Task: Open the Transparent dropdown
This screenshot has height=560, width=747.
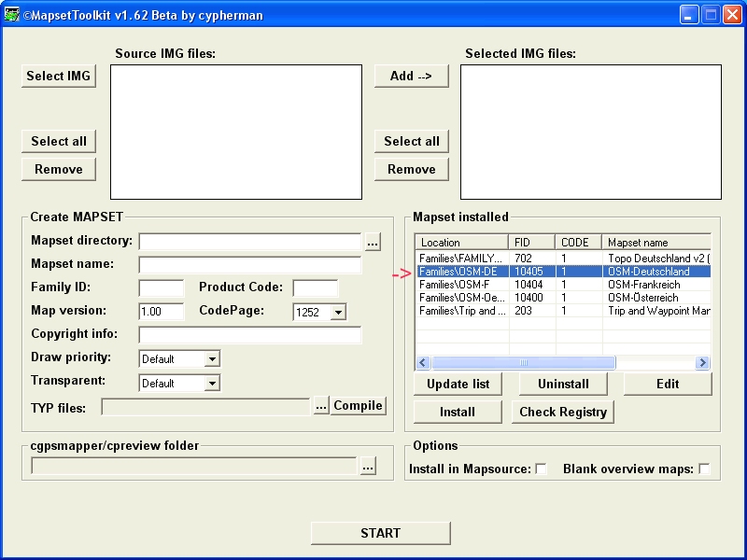Action: click(x=212, y=383)
